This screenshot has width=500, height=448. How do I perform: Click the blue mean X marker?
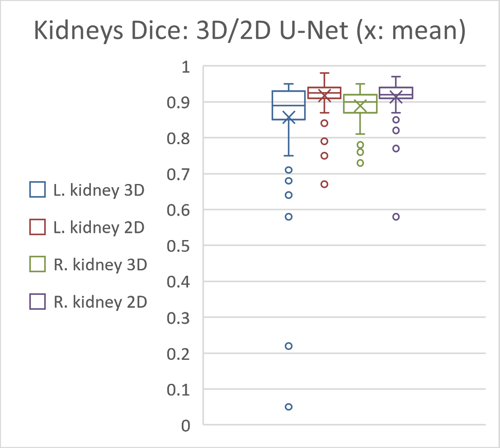click(289, 117)
